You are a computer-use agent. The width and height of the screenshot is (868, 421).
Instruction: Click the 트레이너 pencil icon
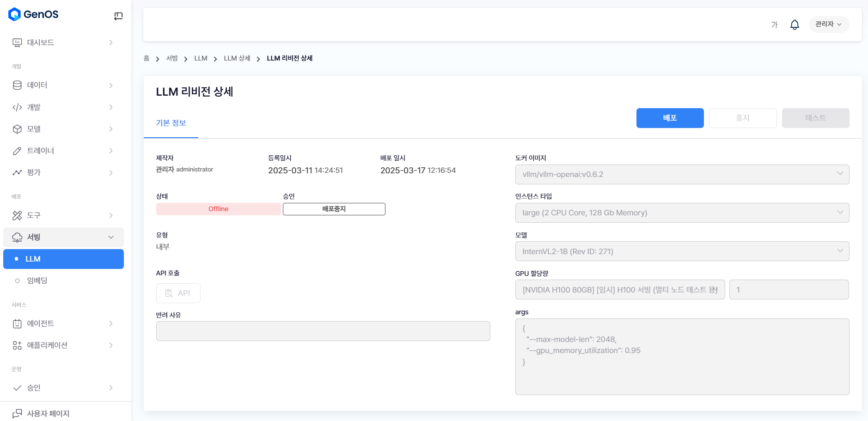(x=17, y=151)
